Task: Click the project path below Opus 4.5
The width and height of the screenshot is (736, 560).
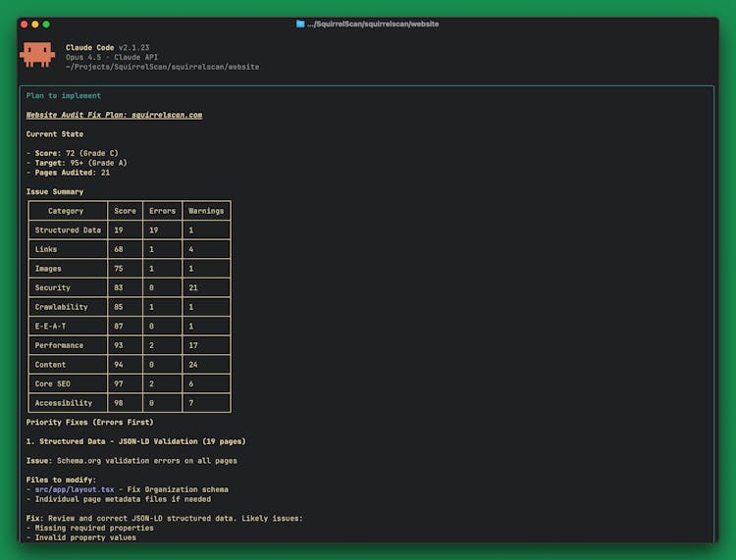Action: [x=162, y=67]
